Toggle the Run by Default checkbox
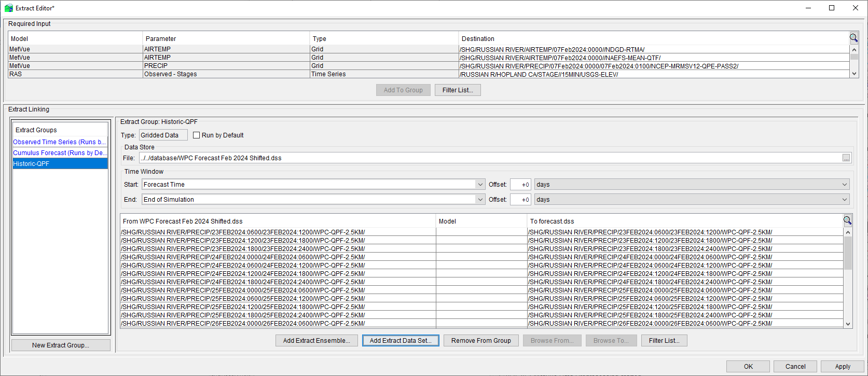868x376 pixels. pos(196,135)
